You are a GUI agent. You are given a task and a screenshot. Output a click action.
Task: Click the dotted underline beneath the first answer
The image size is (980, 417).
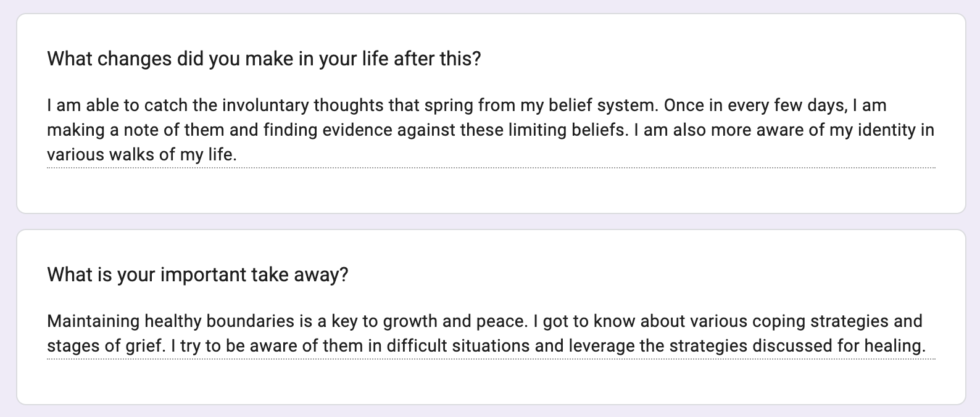tap(491, 167)
